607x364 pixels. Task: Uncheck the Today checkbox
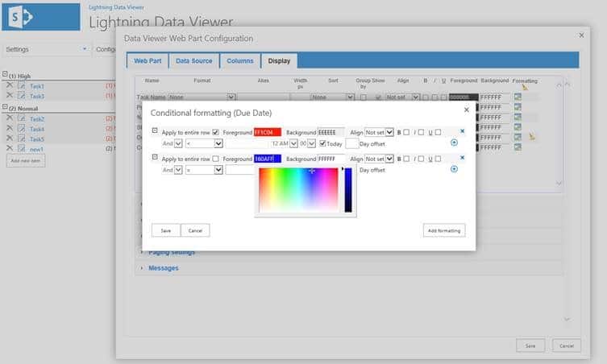322,143
